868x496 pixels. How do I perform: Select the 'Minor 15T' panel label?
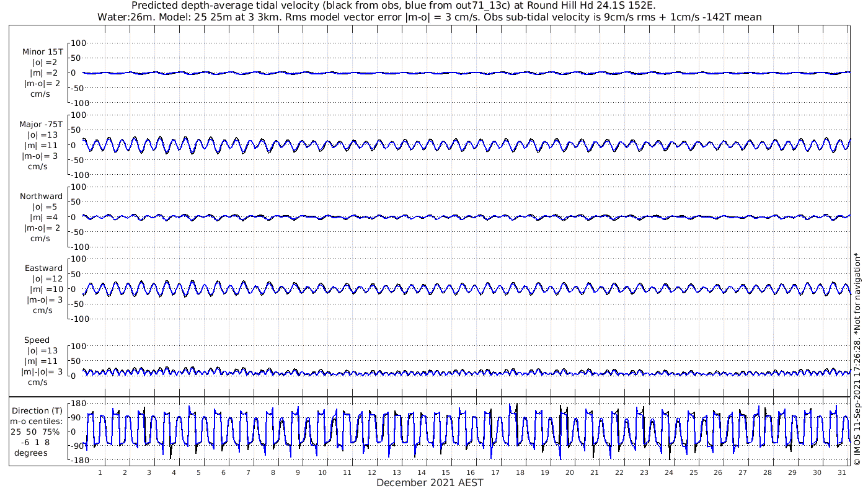coord(42,53)
